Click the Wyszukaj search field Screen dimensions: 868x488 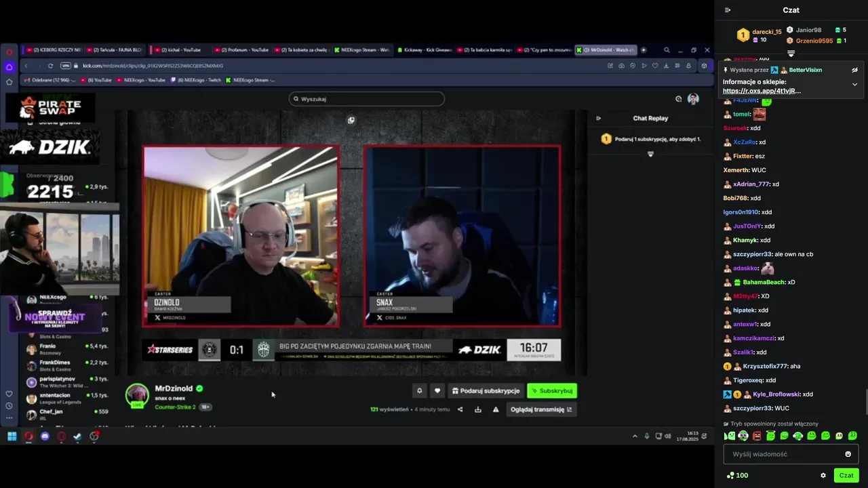[366, 99]
